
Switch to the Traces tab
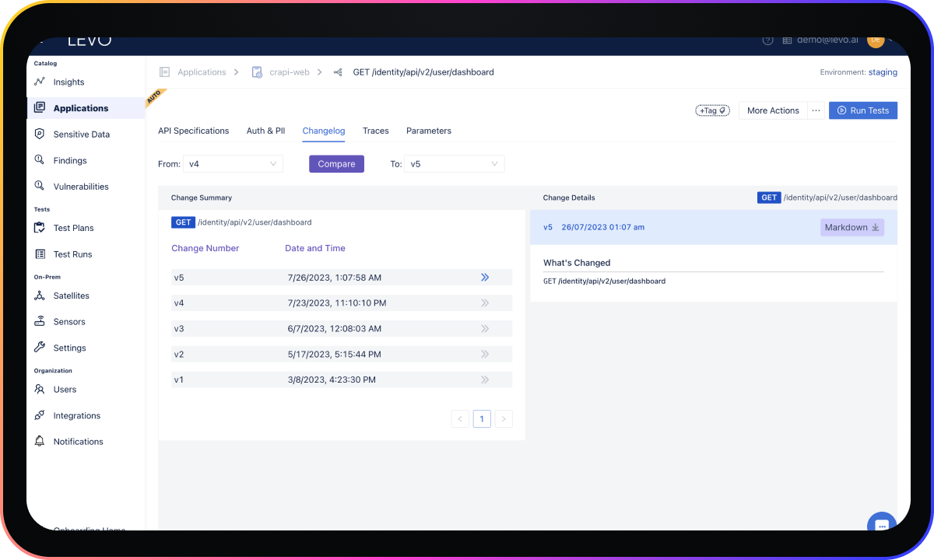[x=376, y=131]
